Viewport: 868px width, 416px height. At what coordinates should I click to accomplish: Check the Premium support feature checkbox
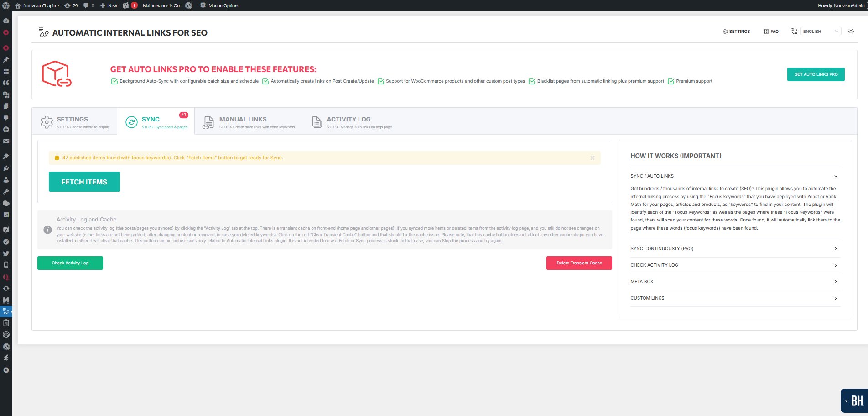[x=671, y=81]
